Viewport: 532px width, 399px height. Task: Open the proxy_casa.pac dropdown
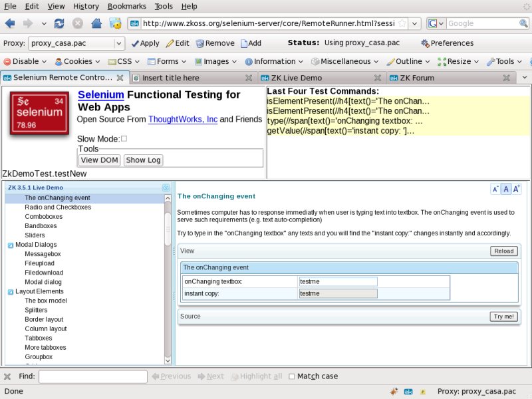tap(119, 43)
